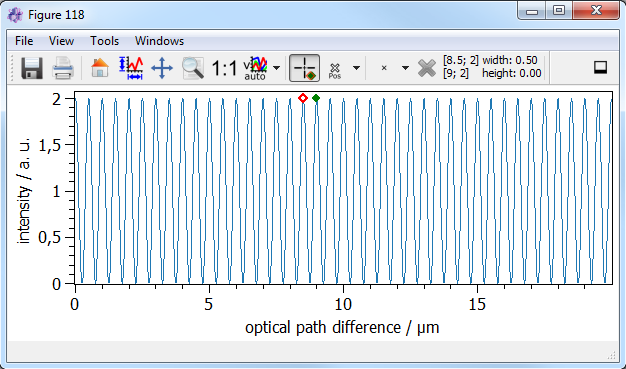This screenshot has width=626, height=369.
Task: Click the grey X delete markers icon
Action: [427, 68]
